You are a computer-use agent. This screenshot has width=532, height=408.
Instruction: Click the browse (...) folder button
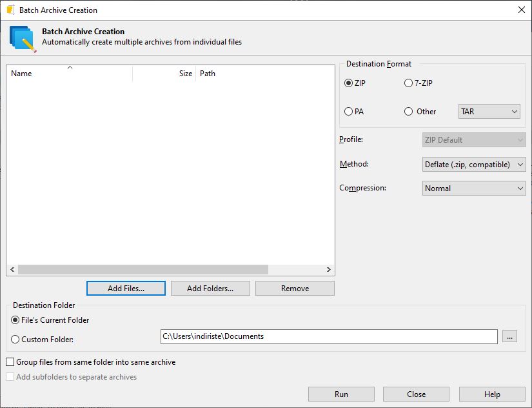tap(509, 336)
